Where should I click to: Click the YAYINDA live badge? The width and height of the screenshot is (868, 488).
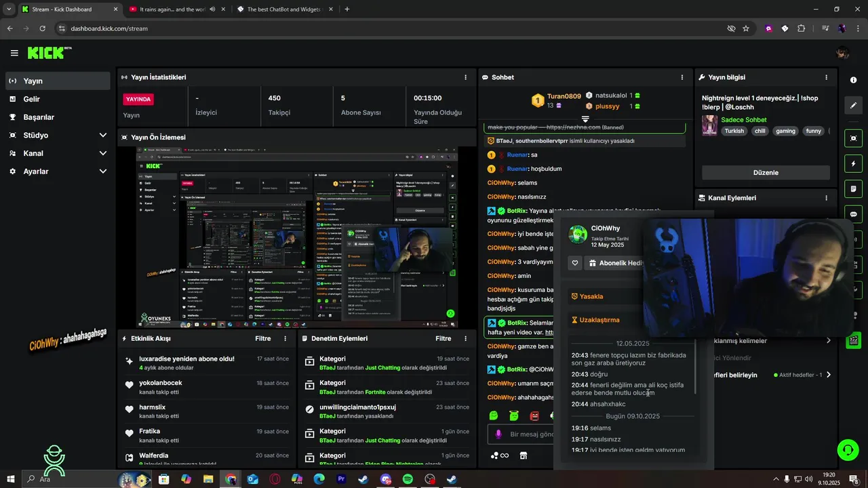point(138,99)
